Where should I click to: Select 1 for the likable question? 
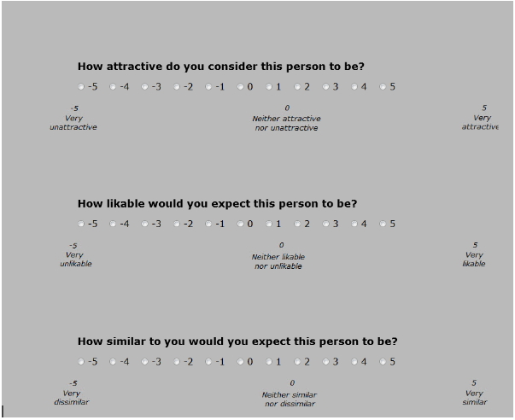tap(269, 224)
